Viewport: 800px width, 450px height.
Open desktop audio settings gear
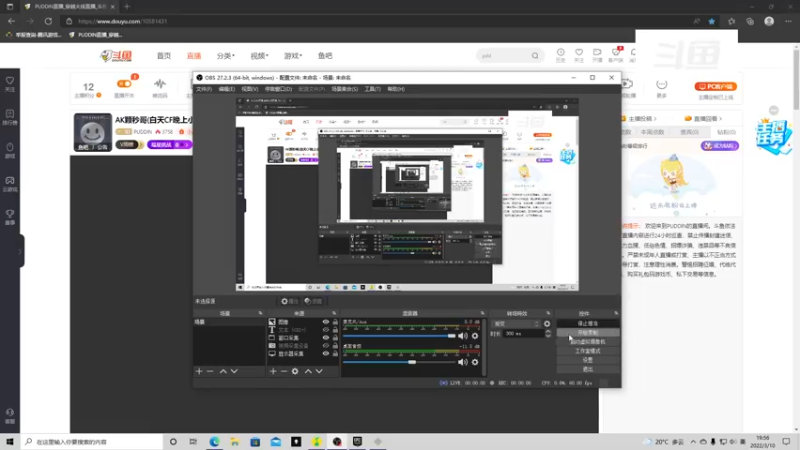click(475, 362)
